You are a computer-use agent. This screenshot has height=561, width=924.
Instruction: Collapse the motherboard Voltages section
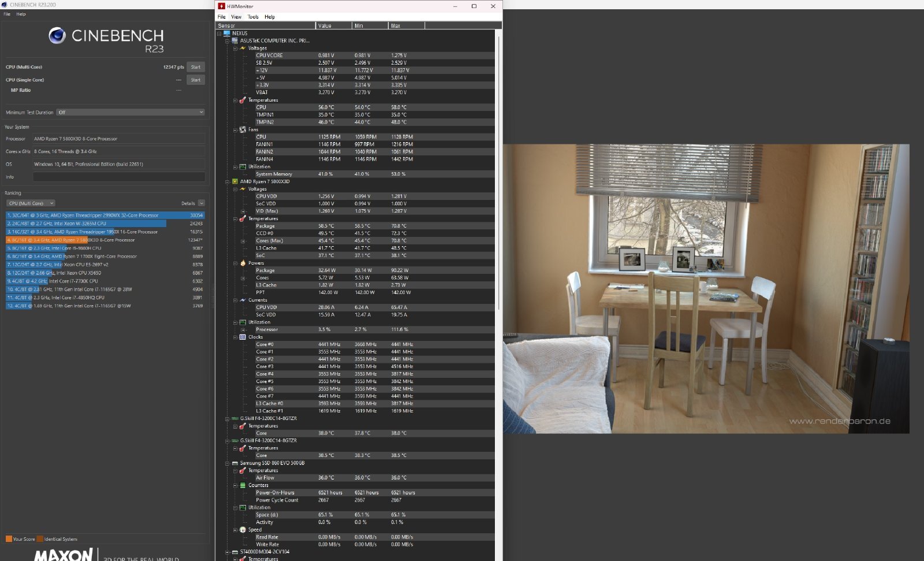pyautogui.click(x=235, y=49)
